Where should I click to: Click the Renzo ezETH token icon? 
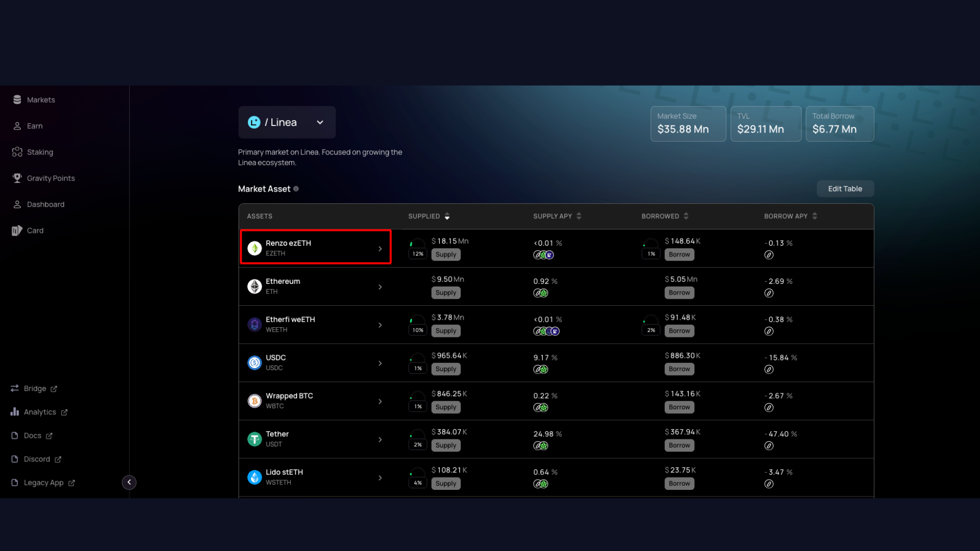(x=255, y=248)
